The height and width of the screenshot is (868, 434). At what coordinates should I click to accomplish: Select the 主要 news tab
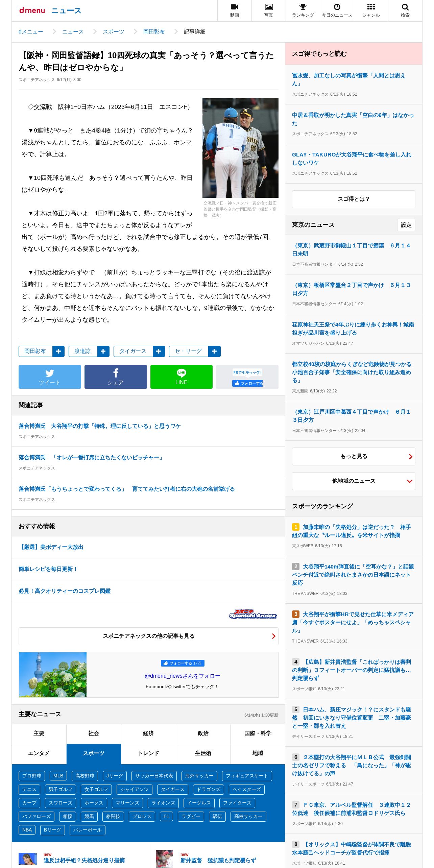click(x=39, y=733)
